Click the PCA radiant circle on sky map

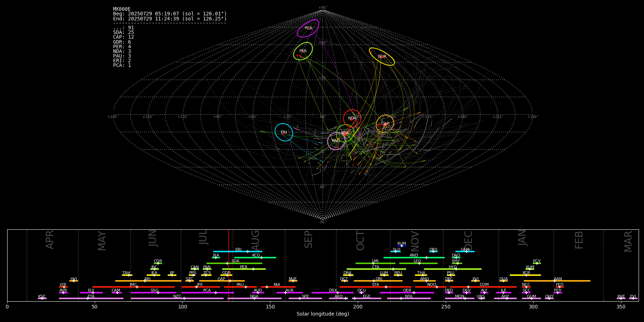(308, 28)
